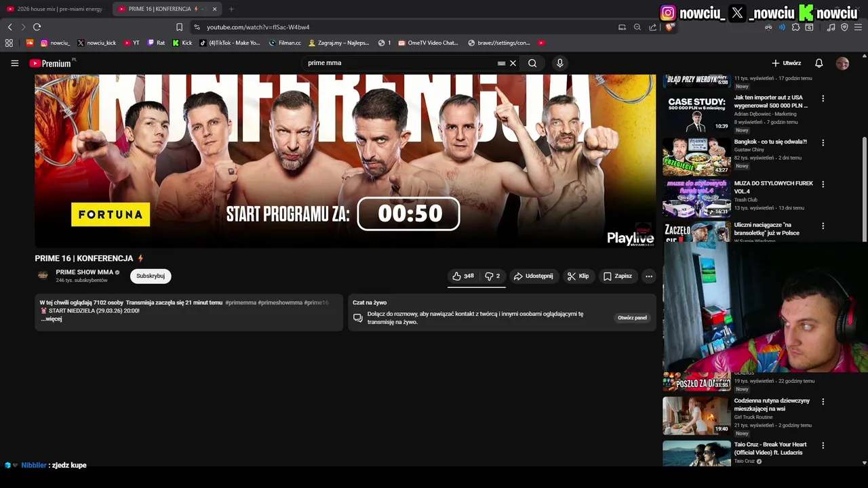868x488 pixels.
Task: Open Zagraj.my bookmark
Action: 339,43
